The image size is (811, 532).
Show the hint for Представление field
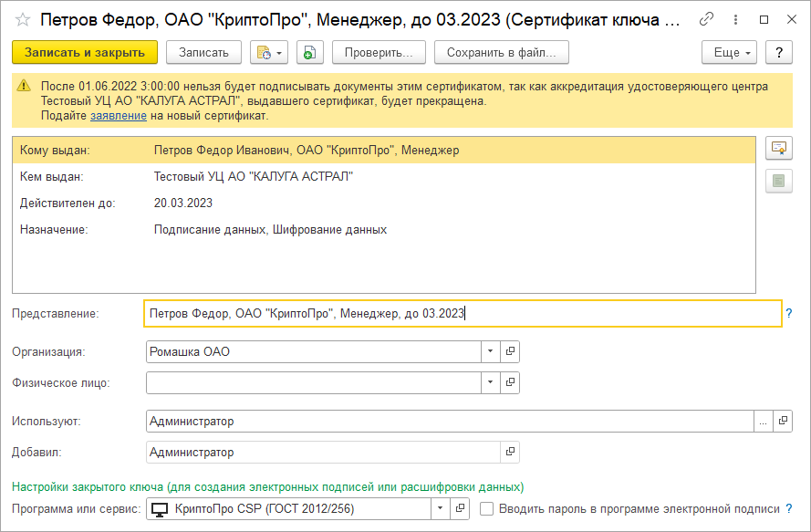pyautogui.click(x=789, y=313)
